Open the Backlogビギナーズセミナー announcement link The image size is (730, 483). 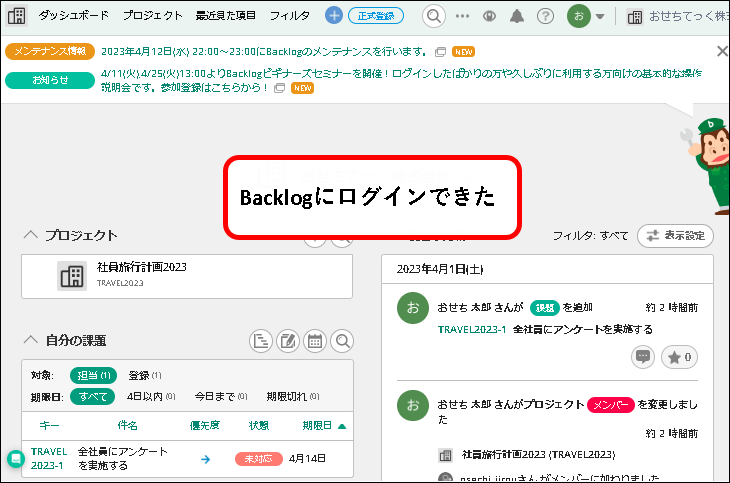tap(401, 80)
